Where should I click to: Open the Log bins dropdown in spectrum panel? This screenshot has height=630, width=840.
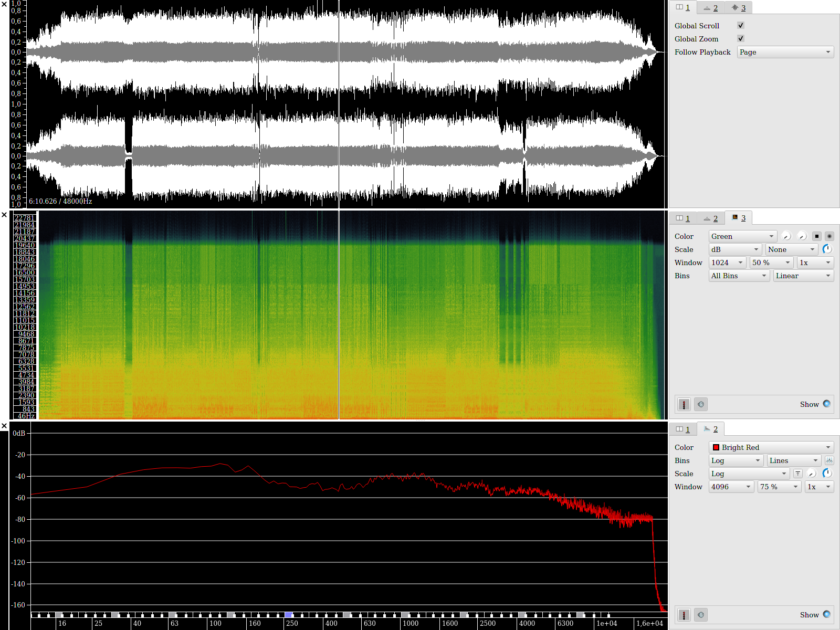coord(736,460)
